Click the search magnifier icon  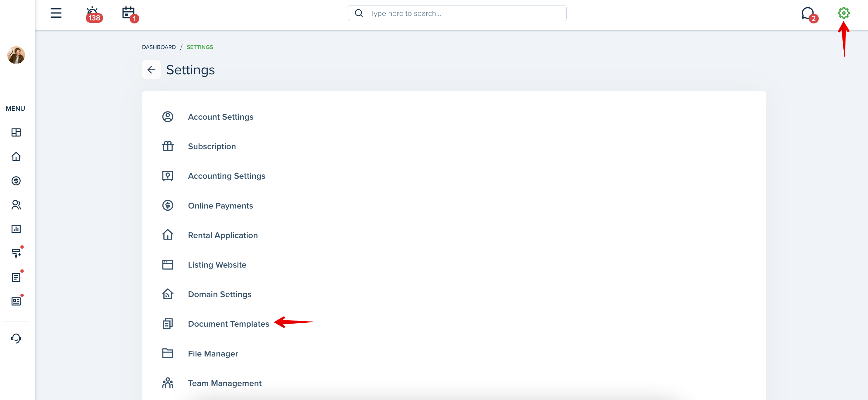click(359, 13)
